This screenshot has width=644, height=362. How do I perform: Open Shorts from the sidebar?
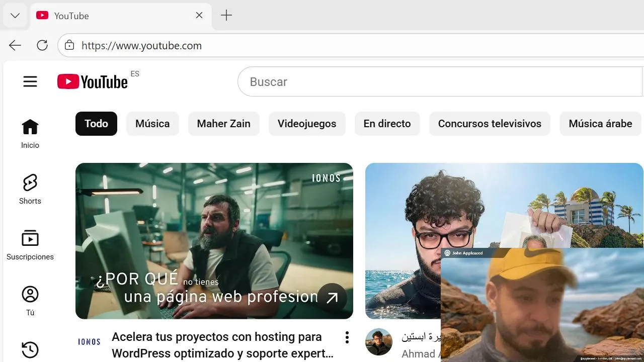[30, 190]
